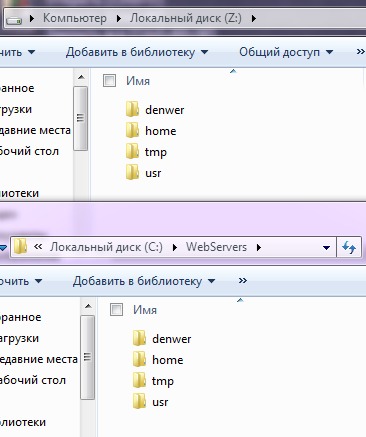The height and width of the screenshot is (437, 366).
Task: Click the folder icon in WebServers address bar
Action: tap(20, 247)
